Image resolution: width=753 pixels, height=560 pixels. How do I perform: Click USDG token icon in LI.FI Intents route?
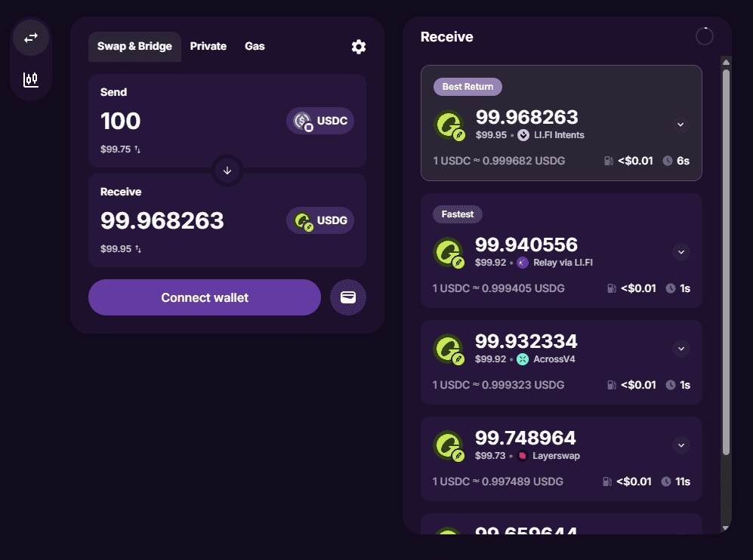point(450,125)
